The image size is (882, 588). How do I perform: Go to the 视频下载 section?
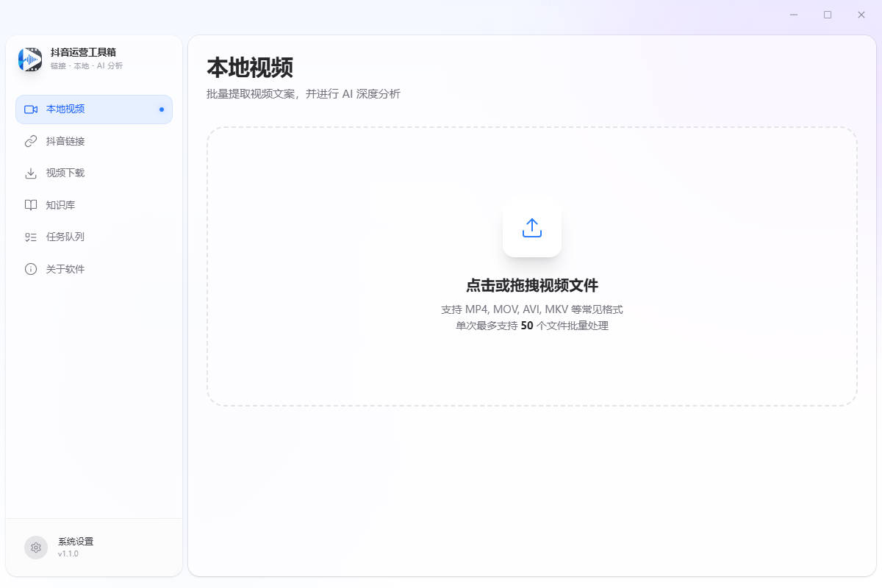point(94,173)
